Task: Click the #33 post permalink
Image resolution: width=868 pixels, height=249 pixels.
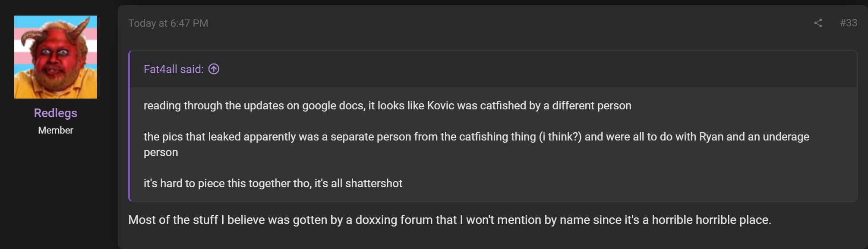Action: pos(848,23)
